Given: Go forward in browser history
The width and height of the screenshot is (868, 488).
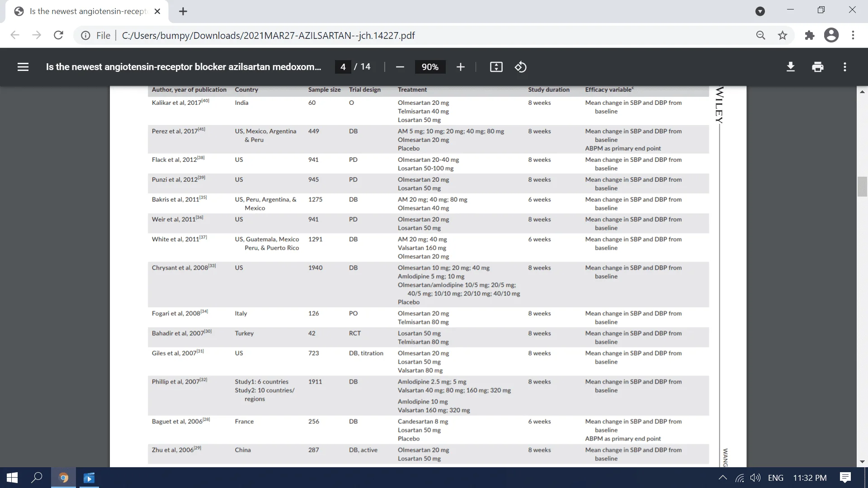Looking at the screenshot, I should coord(37,35).
